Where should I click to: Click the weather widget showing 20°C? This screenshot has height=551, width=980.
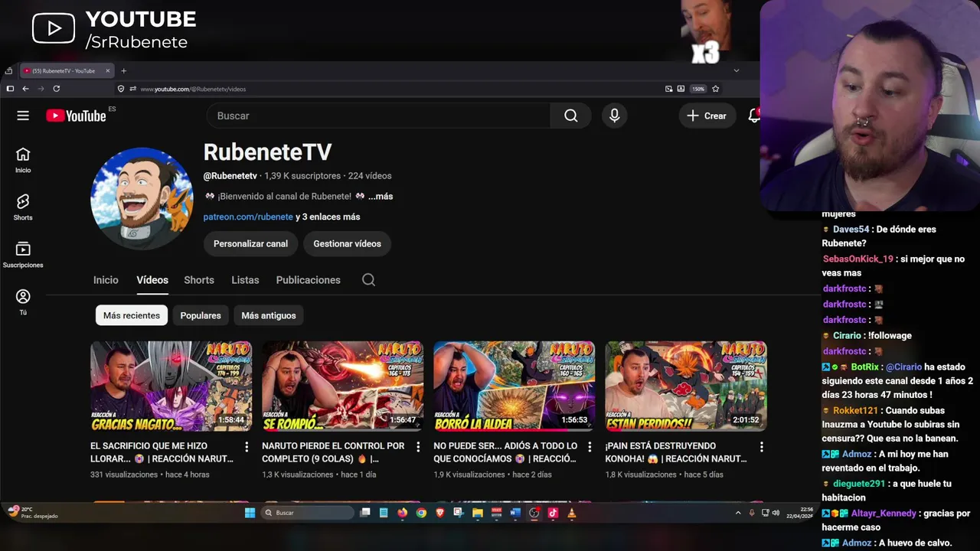click(33, 512)
